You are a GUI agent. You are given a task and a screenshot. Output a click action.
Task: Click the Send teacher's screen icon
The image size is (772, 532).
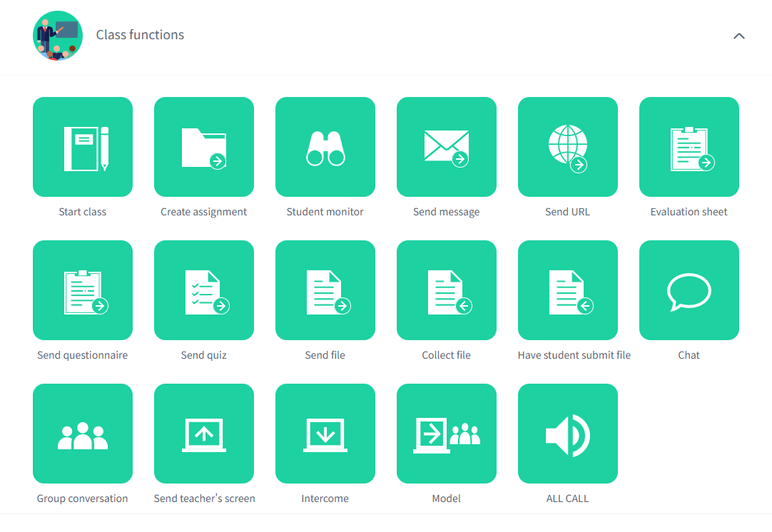click(204, 434)
